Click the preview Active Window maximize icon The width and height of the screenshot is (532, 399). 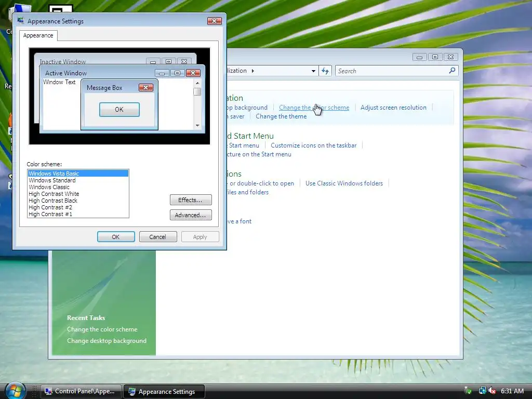178,73
